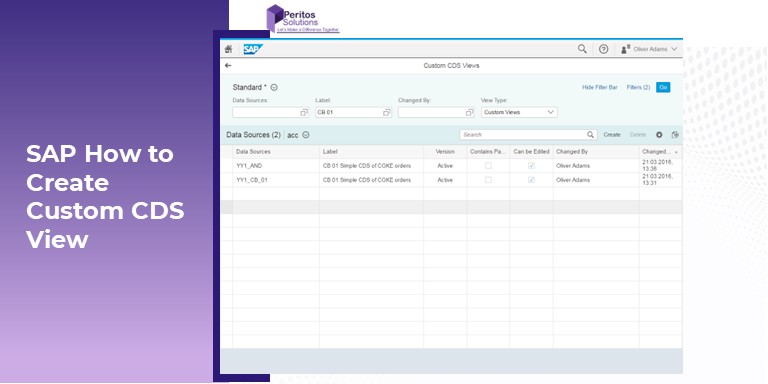The width and height of the screenshot is (768, 384).
Task: Click the Can be Edited column header
Action: coord(531,152)
